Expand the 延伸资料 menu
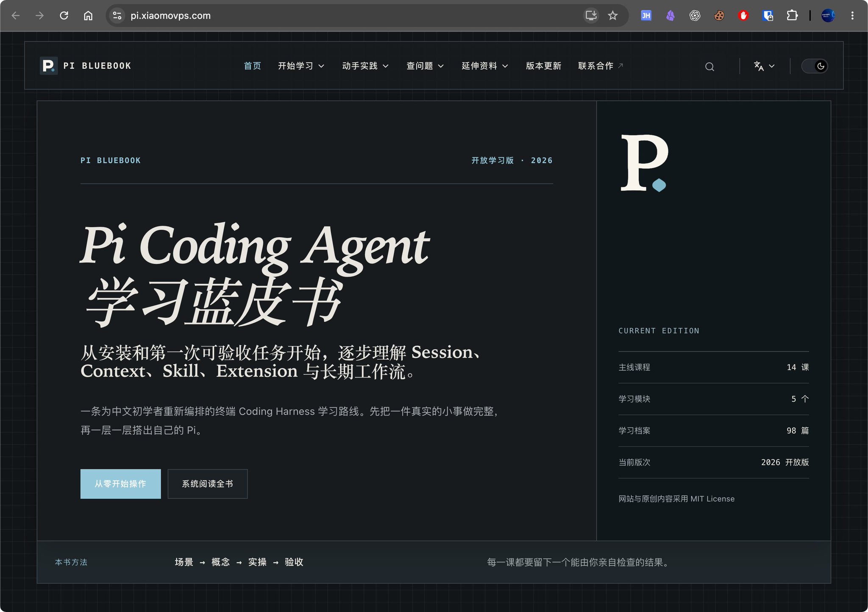The height and width of the screenshot is (612, 868). (485, 66)
